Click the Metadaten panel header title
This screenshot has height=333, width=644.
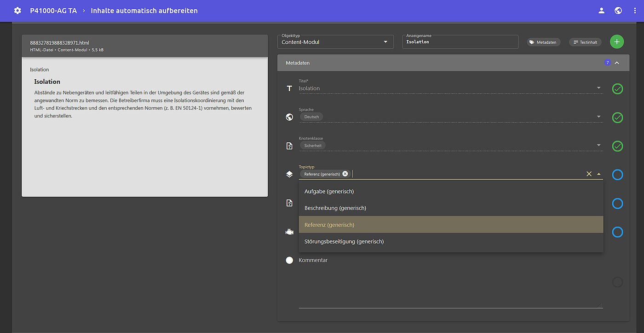(x=298, y=63)
